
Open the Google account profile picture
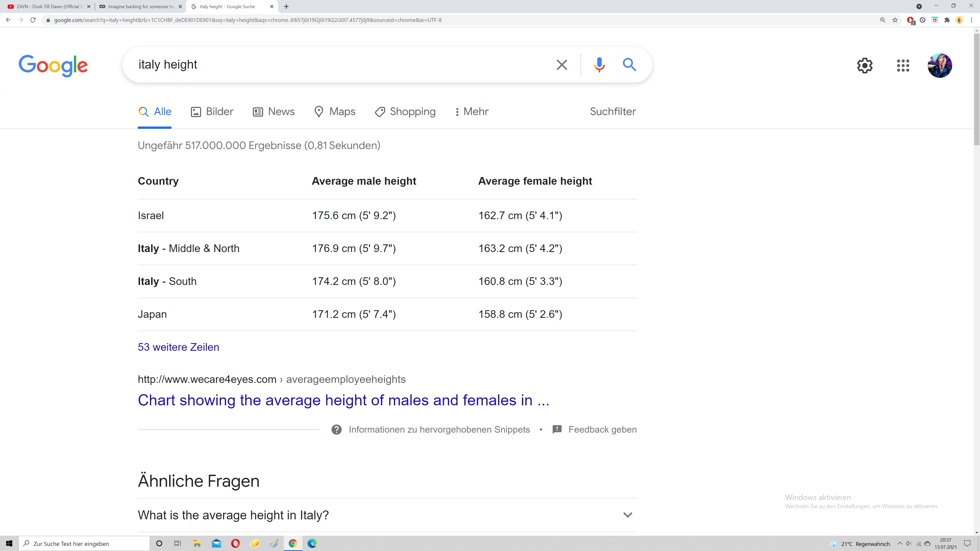click(940, 65)
